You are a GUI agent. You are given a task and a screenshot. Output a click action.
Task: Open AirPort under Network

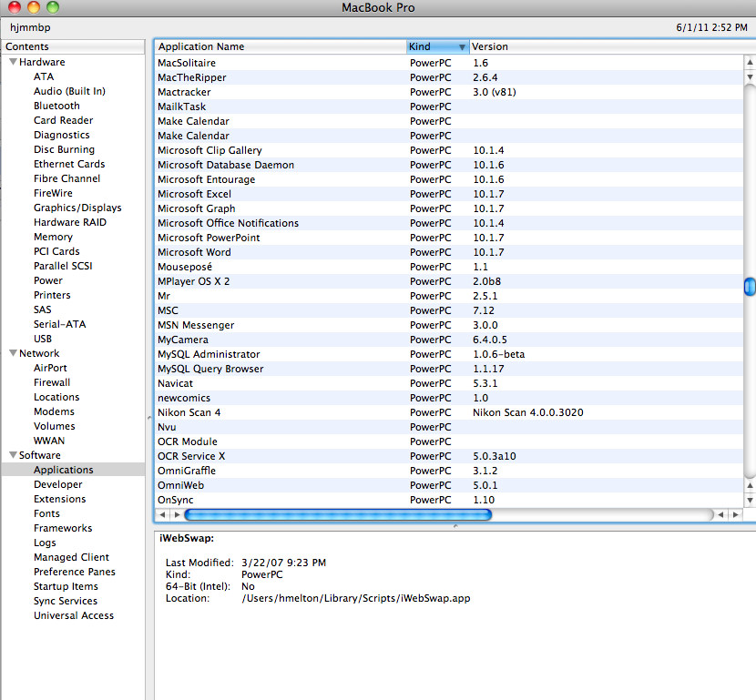pos(50,368)
